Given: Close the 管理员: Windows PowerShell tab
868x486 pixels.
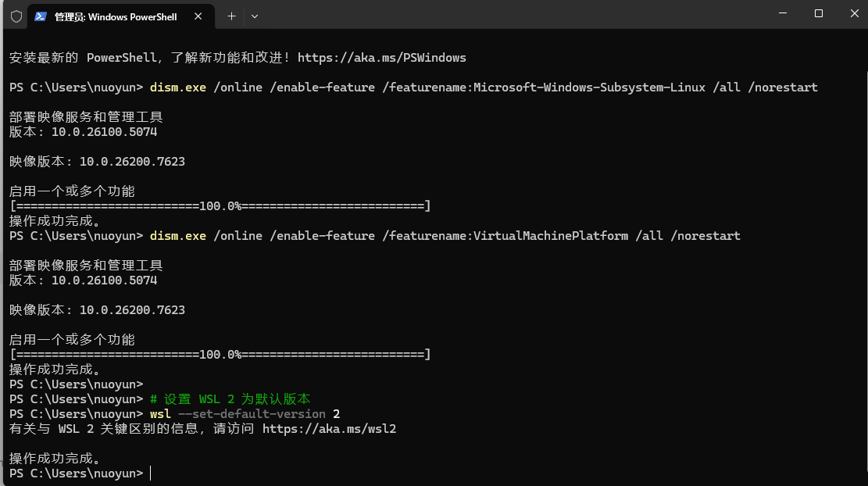Looking at the screenshot, I should point(198,16).
